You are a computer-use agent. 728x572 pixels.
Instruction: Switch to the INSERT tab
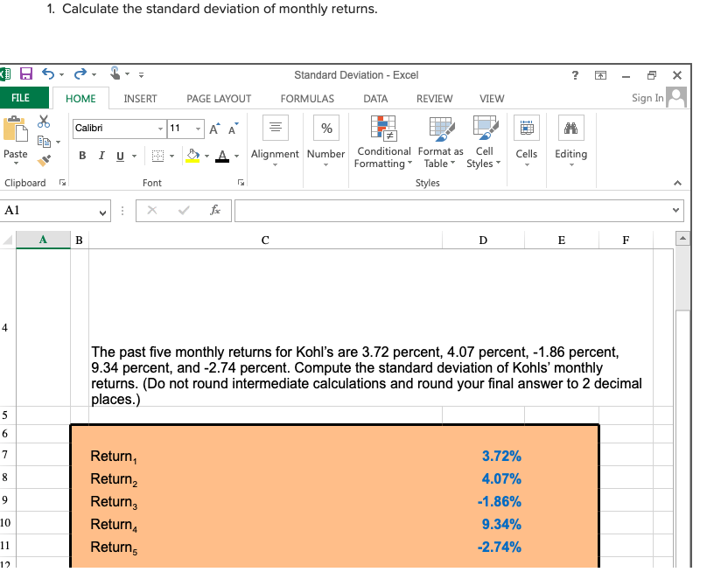140,99
